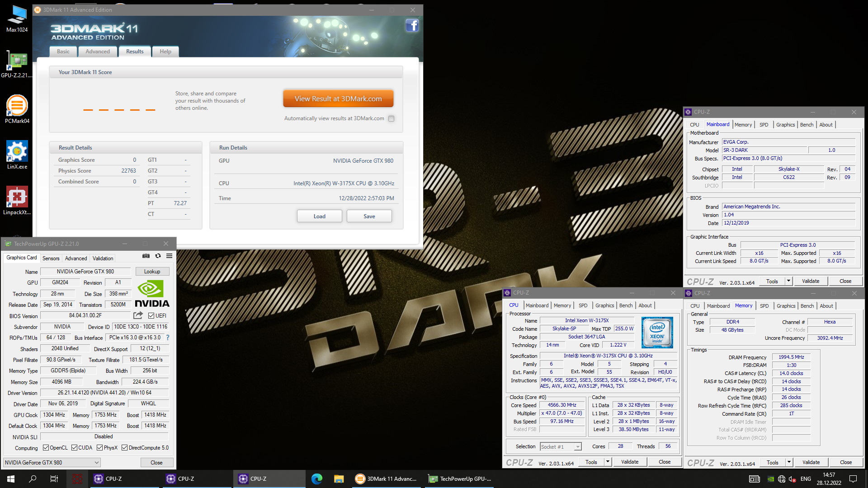
Task: Click the GPU Name field in GPU-Z
Action: [x=85, y=272]
